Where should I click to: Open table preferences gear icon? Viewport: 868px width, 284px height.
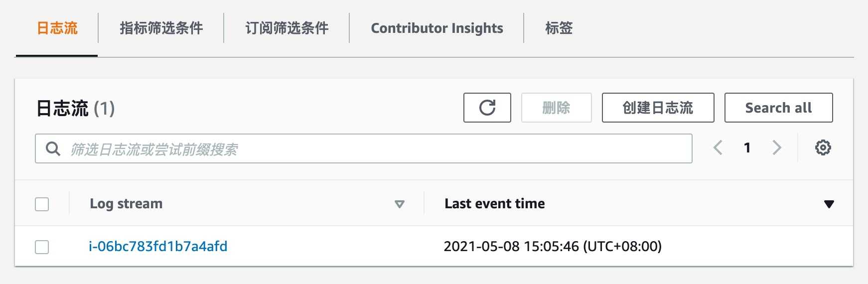click(823, 148)
